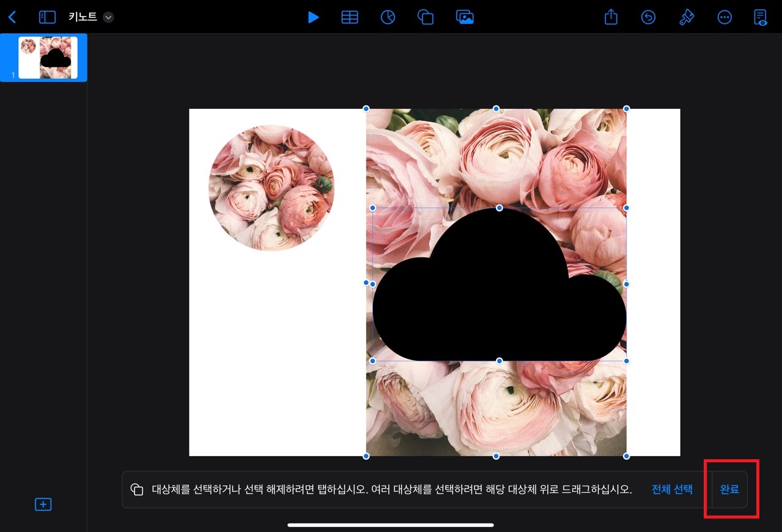782x532 pixels.
Task: Open the format paintbrush panel
Action: click(x=687, y=17)
